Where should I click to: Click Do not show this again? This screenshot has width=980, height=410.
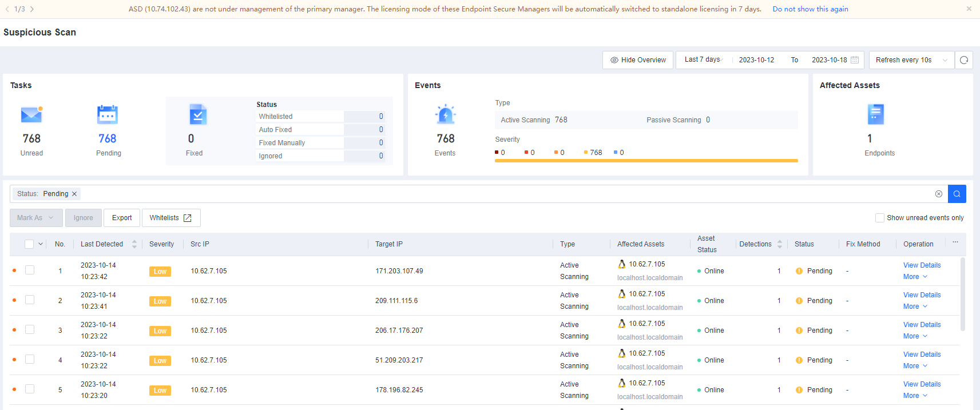(x=810, y=9)
